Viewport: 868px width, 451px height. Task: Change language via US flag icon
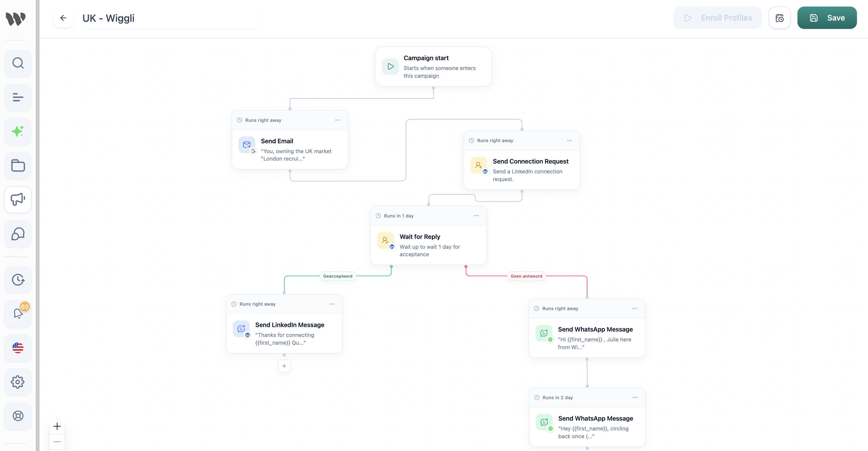tap(18, 347)
